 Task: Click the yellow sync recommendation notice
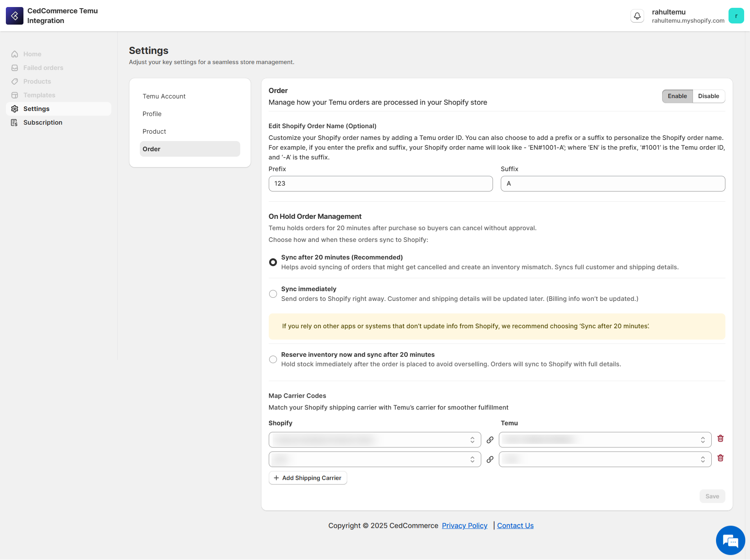(x=497, y=326)
